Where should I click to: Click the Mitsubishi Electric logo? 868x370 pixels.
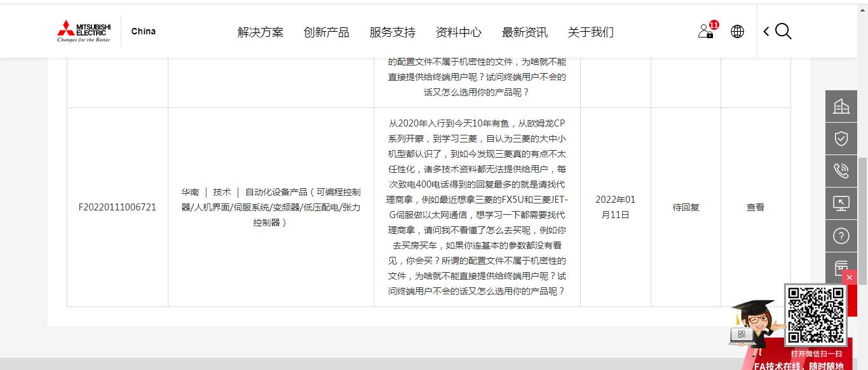click(84, 31)
